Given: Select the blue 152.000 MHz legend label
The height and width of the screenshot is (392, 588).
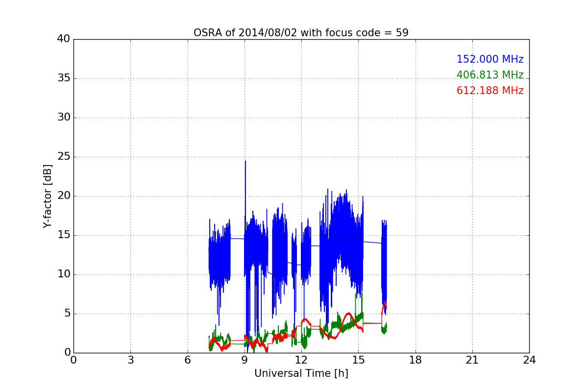Looking at the screenshot, I should [x=490, y=59].
